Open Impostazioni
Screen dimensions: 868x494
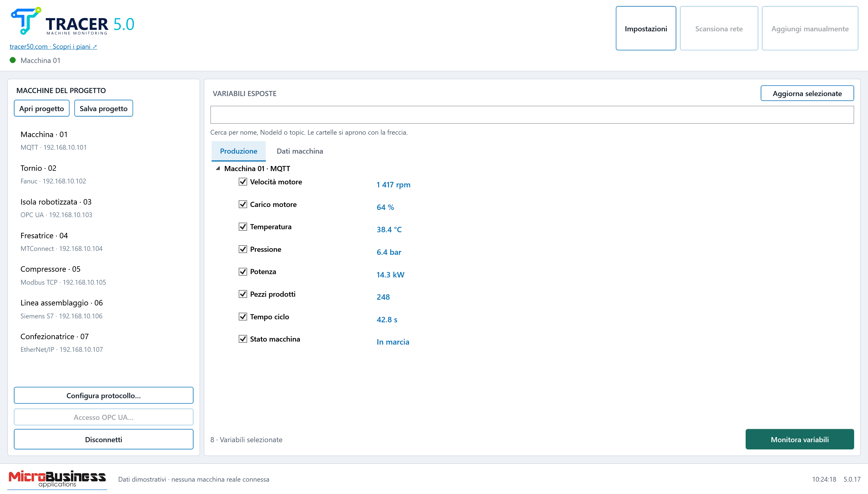[x=646, y=29]
